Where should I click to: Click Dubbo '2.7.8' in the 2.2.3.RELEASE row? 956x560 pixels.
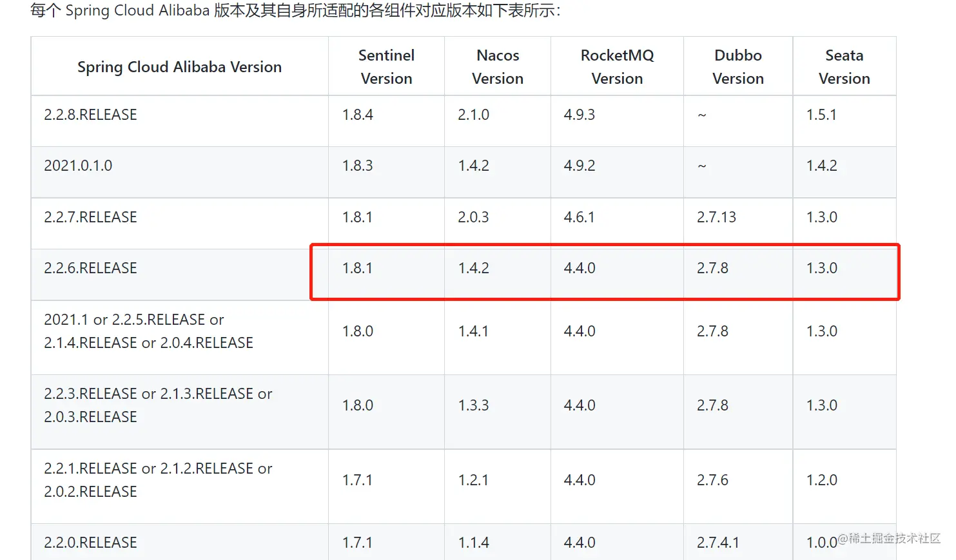click(712, 405)
